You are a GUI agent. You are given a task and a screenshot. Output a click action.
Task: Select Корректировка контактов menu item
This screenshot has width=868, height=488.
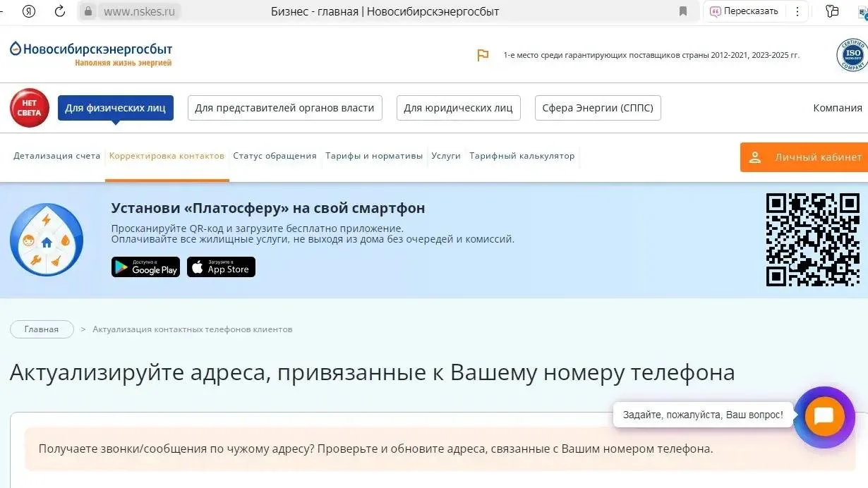(167, 156)
